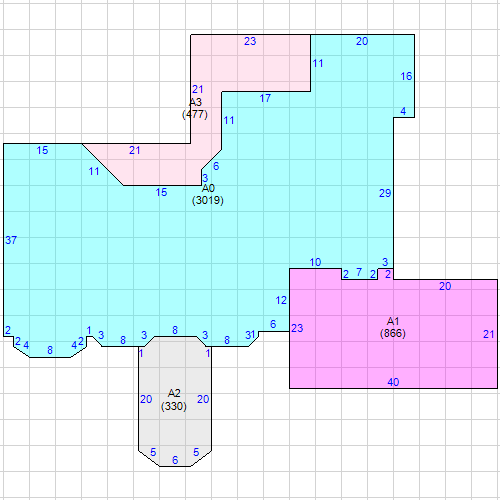Image resolution: width=500 pixels, height=500 pixels.
Task: Select the A0 area label
Action: point(208,188)
